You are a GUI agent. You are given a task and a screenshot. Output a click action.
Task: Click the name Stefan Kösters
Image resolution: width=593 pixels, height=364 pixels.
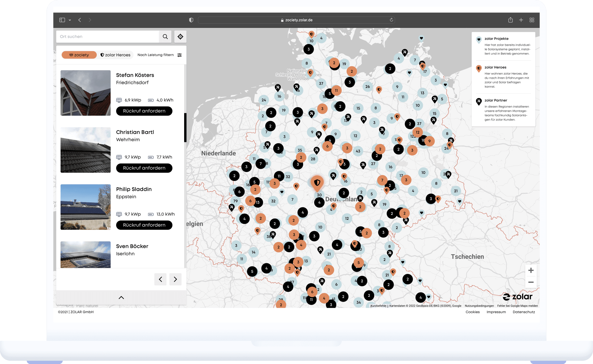[135, 75]
